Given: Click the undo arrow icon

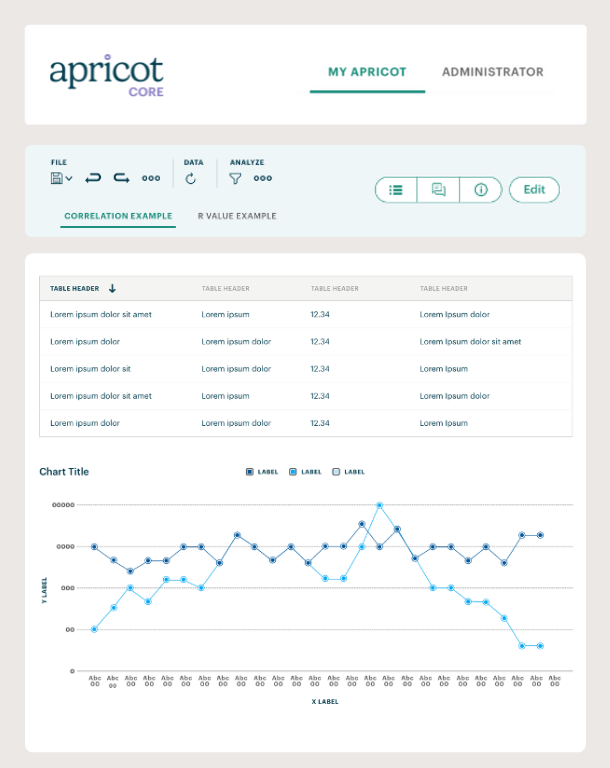Looking at the screenshot, I should [93, 178].
